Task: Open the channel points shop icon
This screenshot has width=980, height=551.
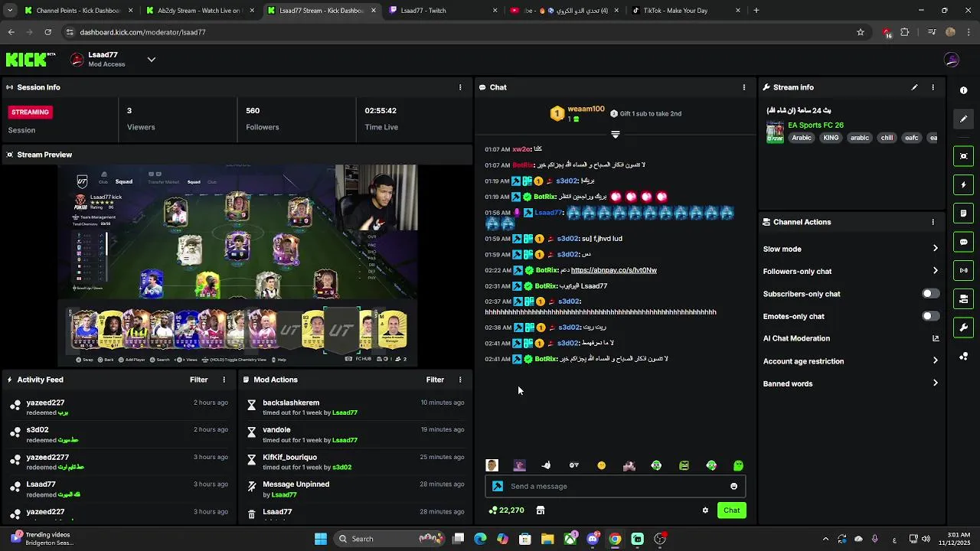Action: pos(540,510)
